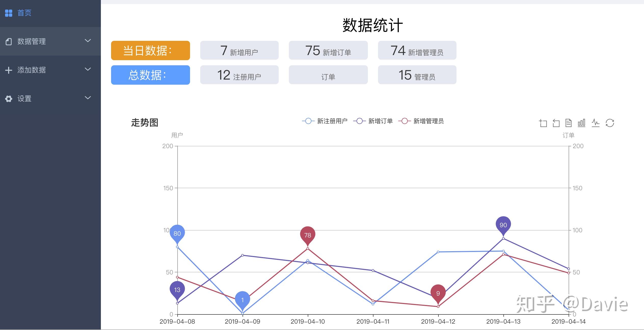The height and width of the screenshot is (330, 644).
Task: Toggle 新增订单 series in chart legend
Action: tap(373, 121)
